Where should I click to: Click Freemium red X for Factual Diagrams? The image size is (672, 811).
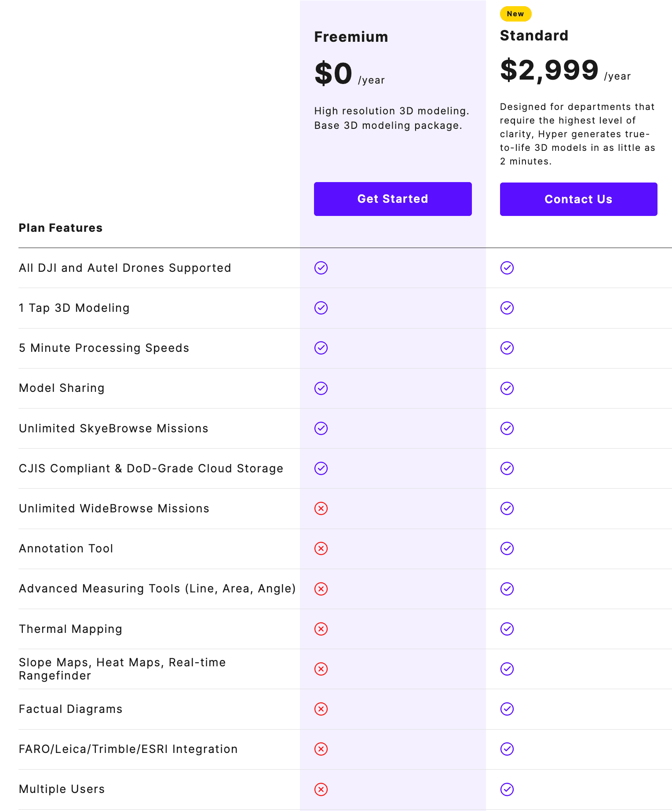click(x=321, y=709)
